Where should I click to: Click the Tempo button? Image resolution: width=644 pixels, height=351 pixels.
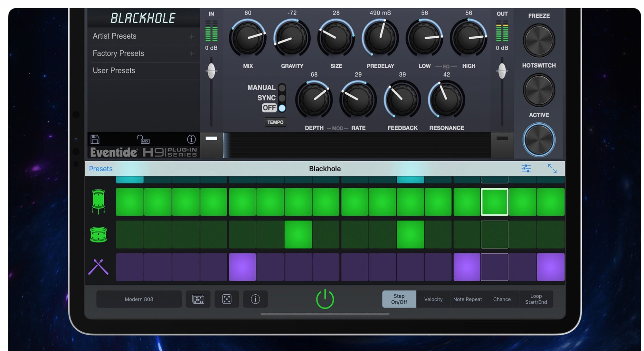[x=275, y=122]
